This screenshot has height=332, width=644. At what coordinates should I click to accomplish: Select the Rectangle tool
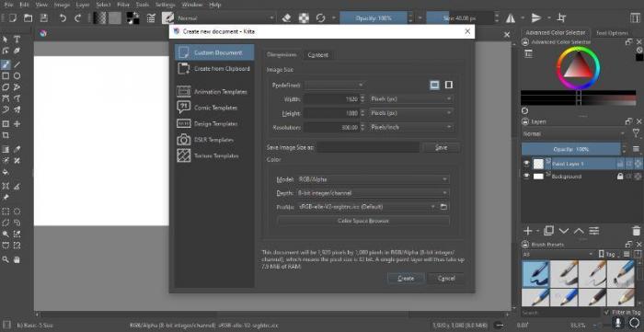tap(6, 76)
